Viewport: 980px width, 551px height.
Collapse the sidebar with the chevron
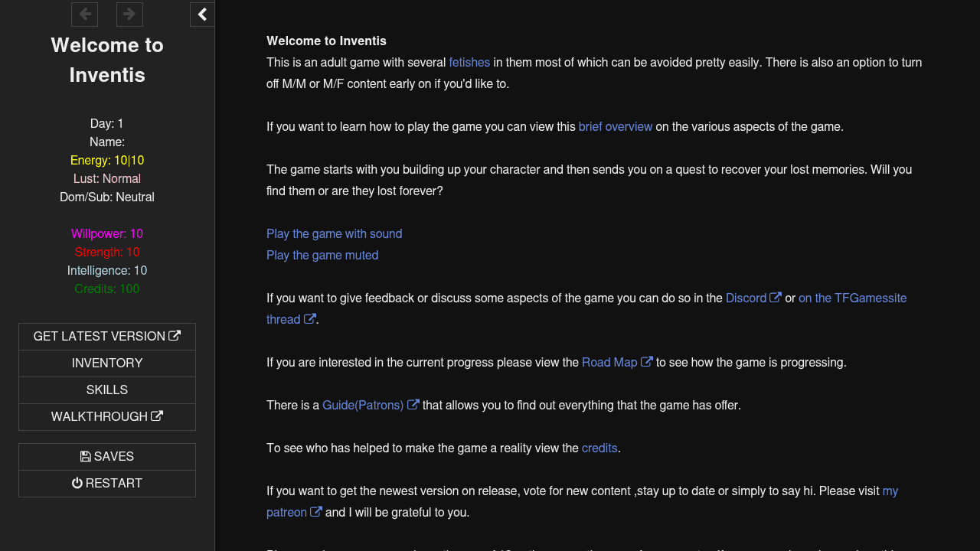202,14
